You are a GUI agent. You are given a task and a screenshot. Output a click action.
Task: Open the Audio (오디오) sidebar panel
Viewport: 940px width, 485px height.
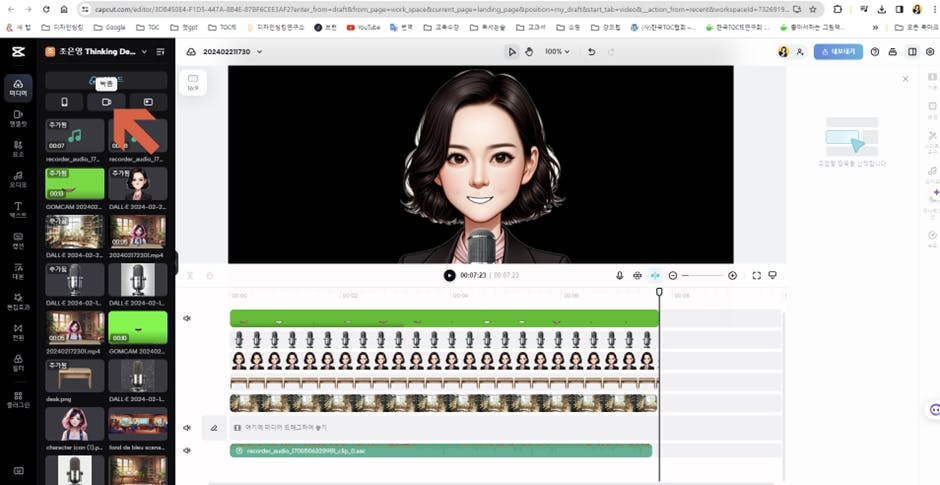pyautogui.click(x=18, y=179)
